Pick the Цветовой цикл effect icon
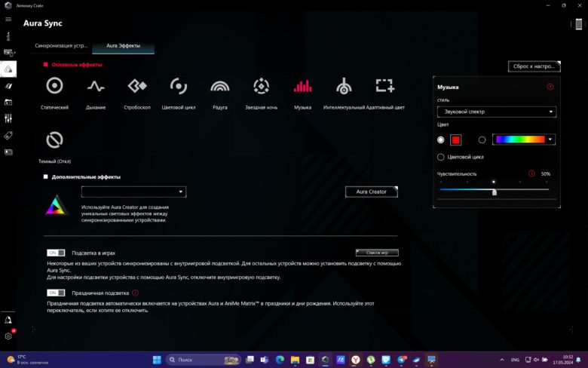The width and height of the screenshot is (588, 368). (179, 86)
